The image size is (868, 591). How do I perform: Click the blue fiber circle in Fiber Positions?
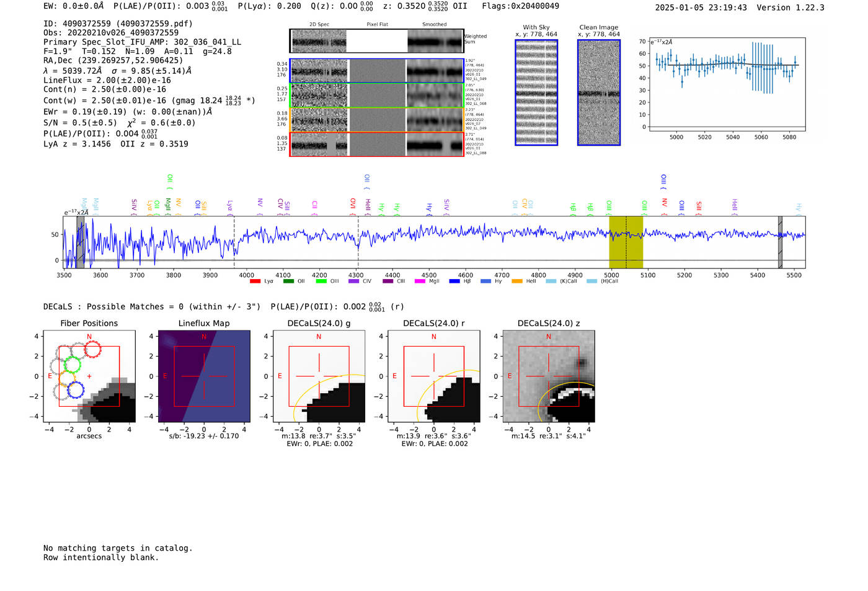(76, 390)
